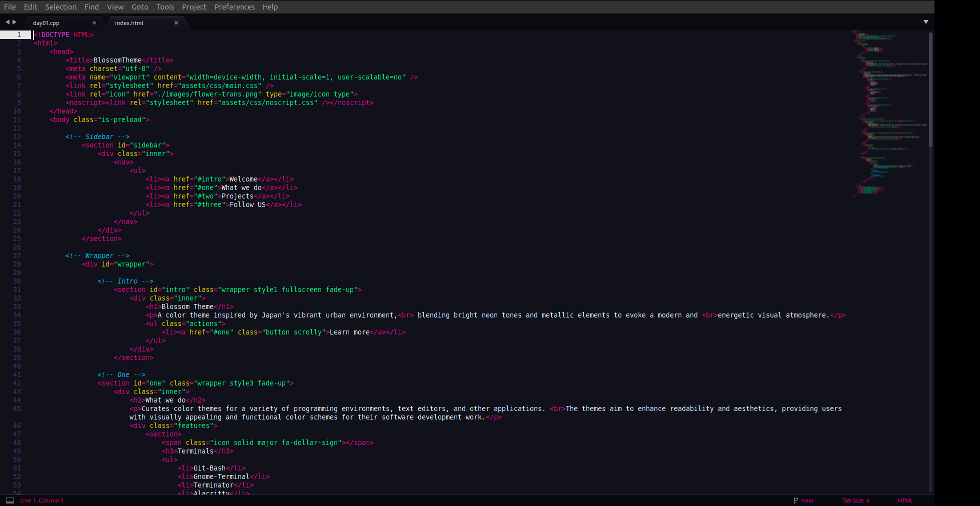
Task: Open the Preferences menu
Action: (235, 7)
